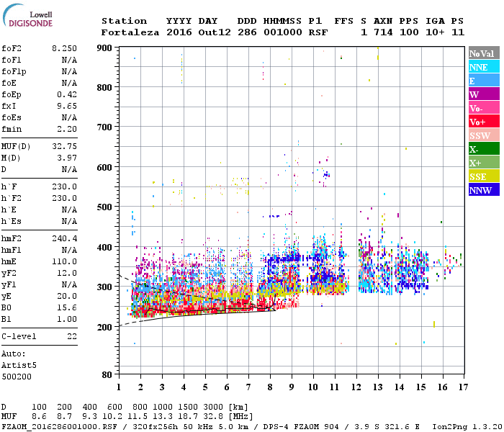The height and width of the screenshot is (432, 504).
Task: Click the hmF2 value 240.4
Action: [64, 238]
